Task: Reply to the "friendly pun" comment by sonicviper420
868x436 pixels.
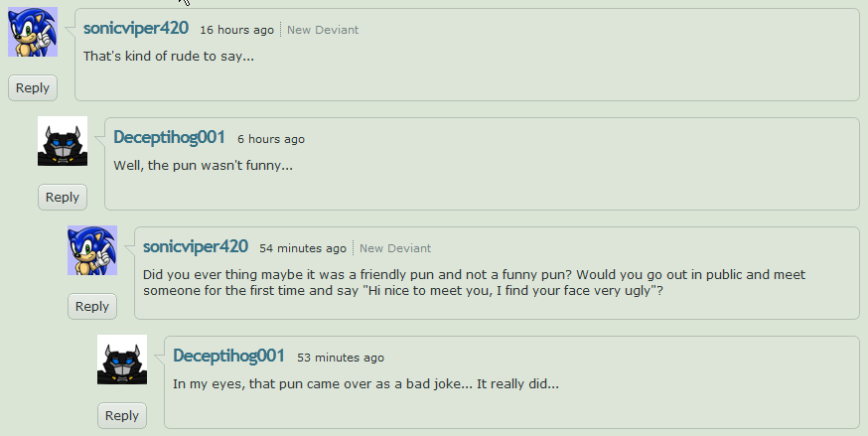Action: coord(92,307)
